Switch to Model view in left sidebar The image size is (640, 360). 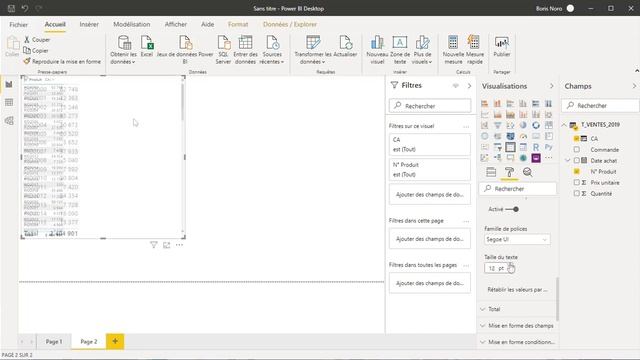coord(9,121)
